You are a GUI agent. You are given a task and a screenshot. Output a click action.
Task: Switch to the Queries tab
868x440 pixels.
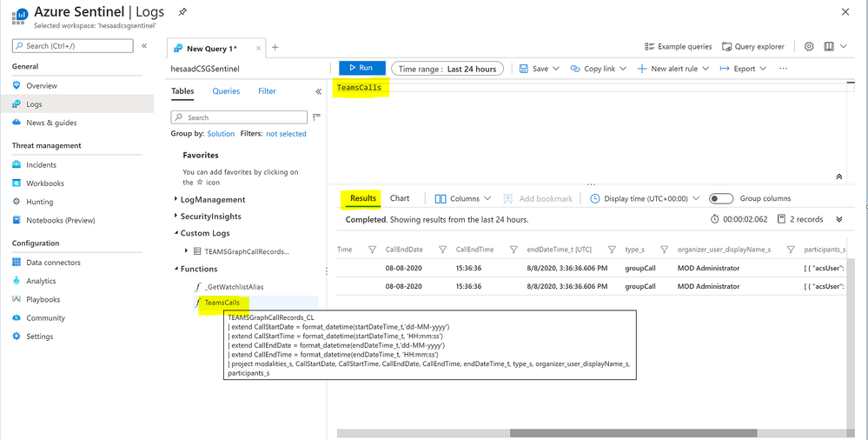pyautogui.click(x=226, y=91)
